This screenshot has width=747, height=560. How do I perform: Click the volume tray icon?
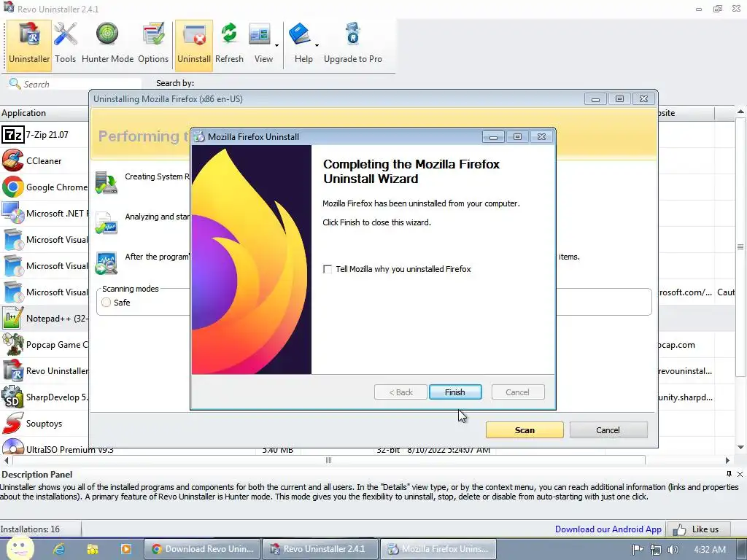673,550
